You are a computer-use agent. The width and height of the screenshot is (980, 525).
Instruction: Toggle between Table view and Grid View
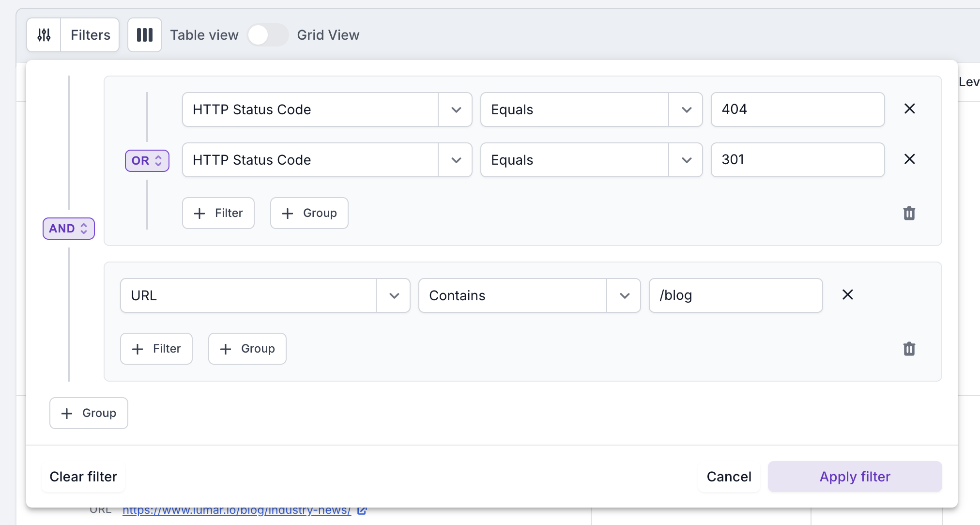(x=268, y=35)
